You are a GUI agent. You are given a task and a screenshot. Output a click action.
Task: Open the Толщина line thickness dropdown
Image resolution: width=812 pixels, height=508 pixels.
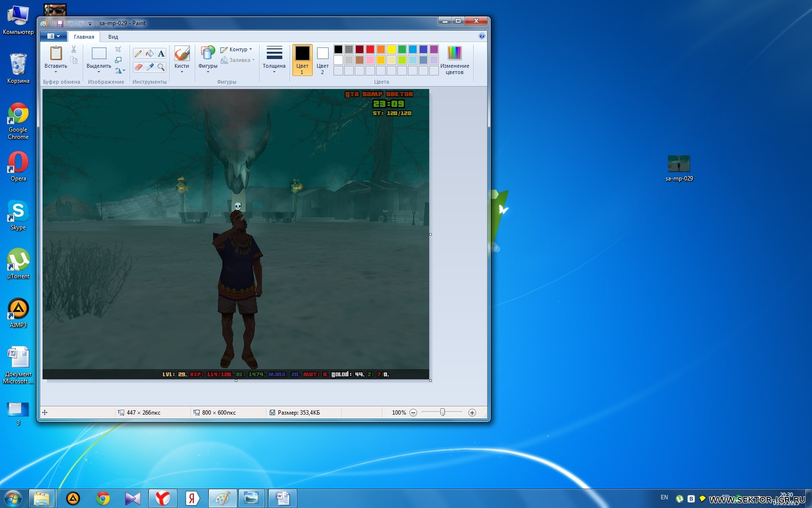click(274, 60)
